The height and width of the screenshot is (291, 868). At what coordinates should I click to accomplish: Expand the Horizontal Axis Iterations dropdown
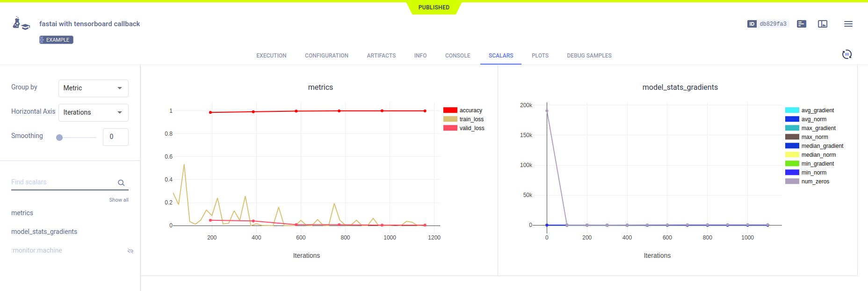click(x=93, y=112)
